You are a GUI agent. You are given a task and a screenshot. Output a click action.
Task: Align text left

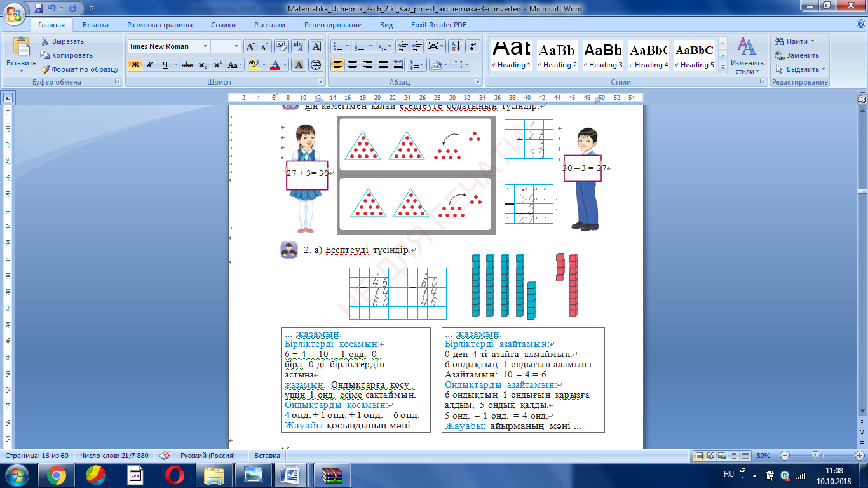(337, 65)
